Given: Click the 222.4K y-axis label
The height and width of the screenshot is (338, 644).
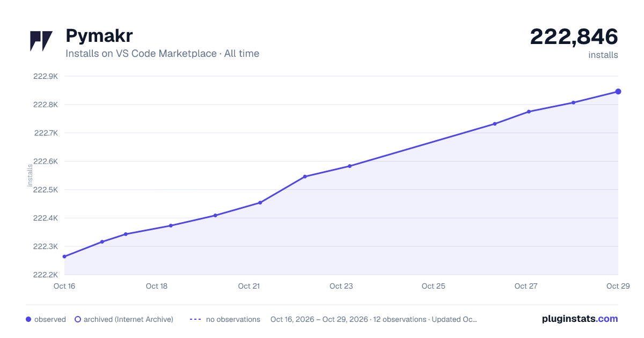Looking at the screenshot, I should point(46,218).
